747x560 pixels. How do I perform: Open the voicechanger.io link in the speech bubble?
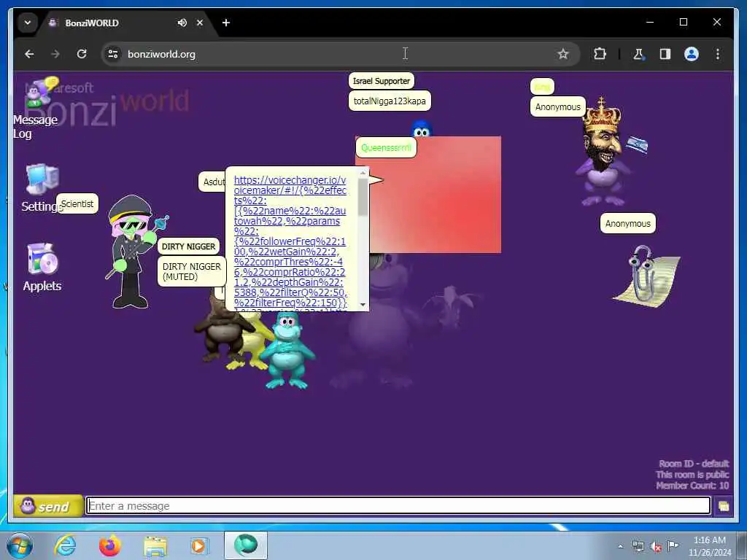pyautogui.click(x=290, y=241)
